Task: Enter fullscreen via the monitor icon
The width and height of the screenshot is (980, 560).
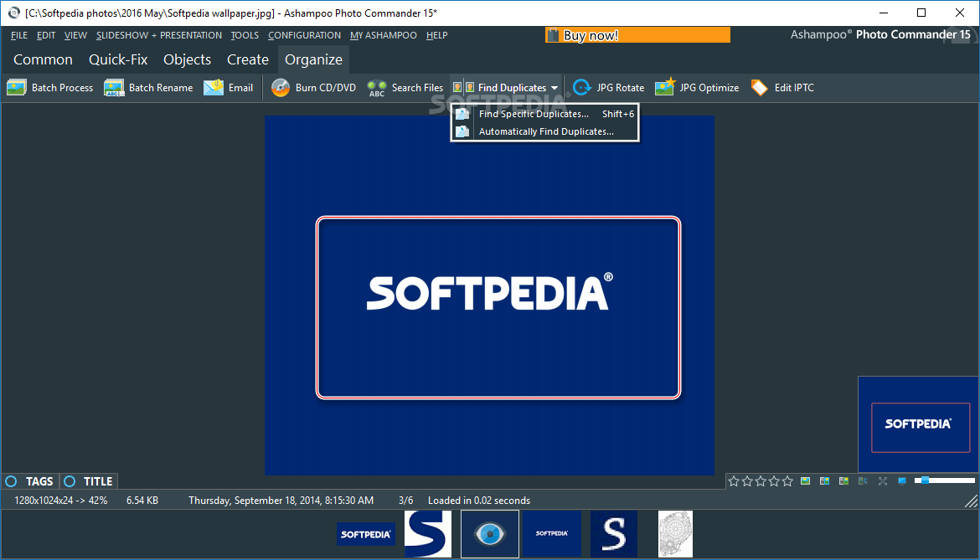Action: pos(902,480)
